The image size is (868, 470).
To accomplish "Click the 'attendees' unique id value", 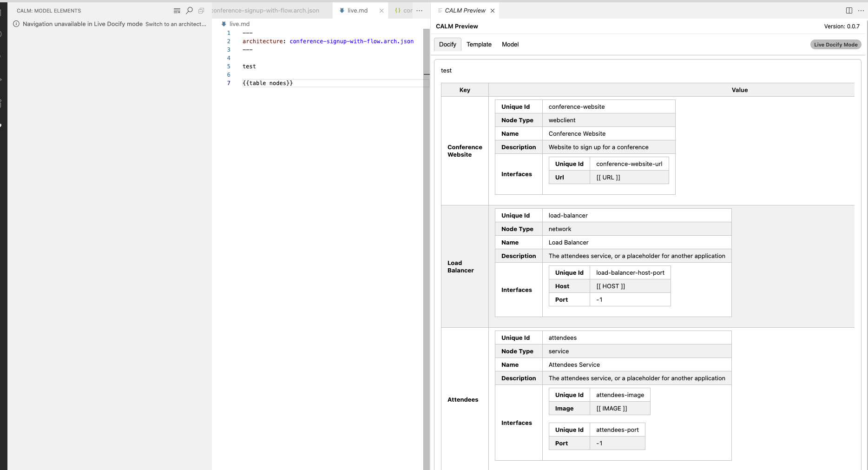I will [x=562, y=338].
